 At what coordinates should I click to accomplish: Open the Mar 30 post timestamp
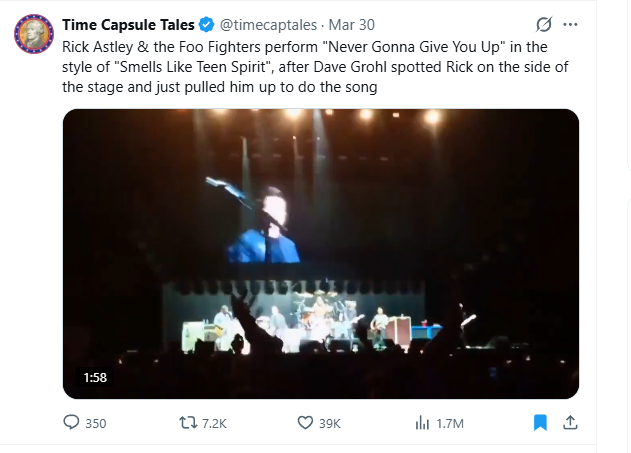(x=354, y=24)
